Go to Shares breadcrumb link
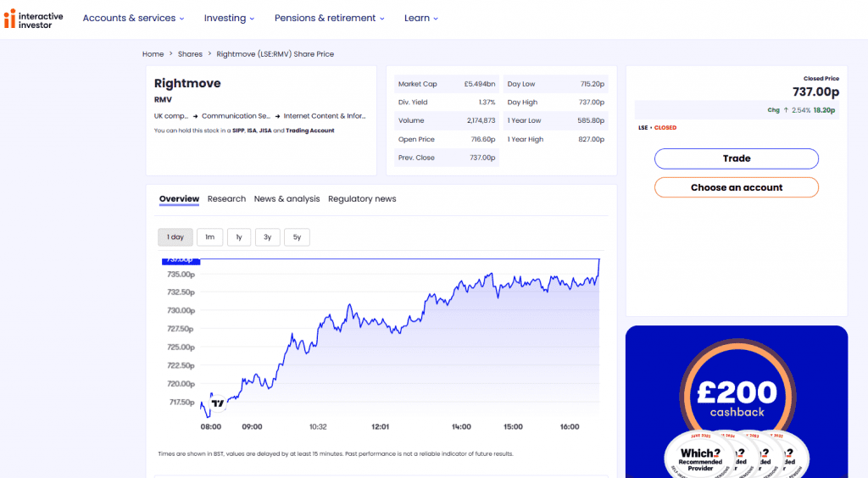 [x=190, y=54]
